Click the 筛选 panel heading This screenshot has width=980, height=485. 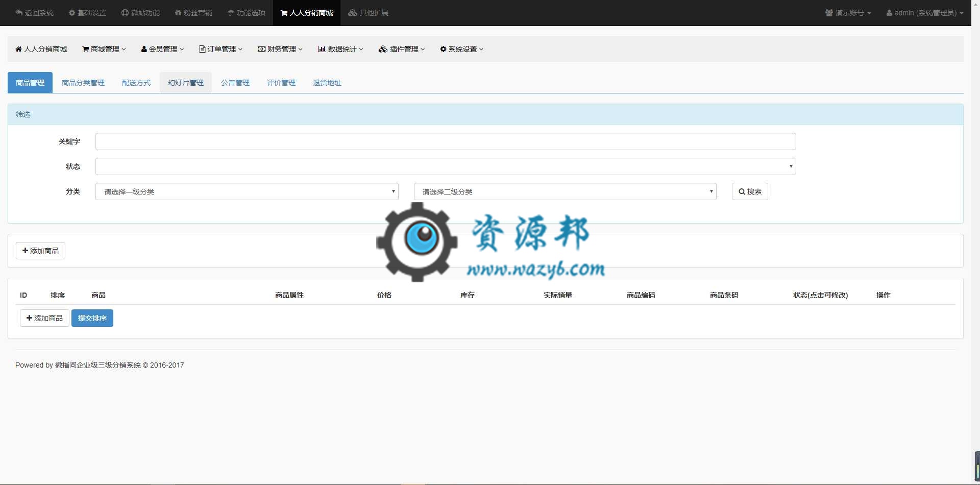click(485, 114)
